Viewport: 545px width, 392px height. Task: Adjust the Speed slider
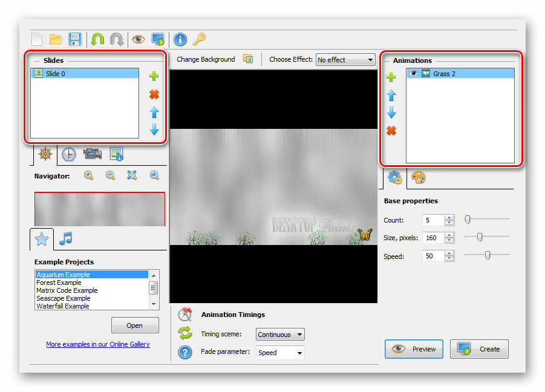pyautogui.click(x=487, y=255)
